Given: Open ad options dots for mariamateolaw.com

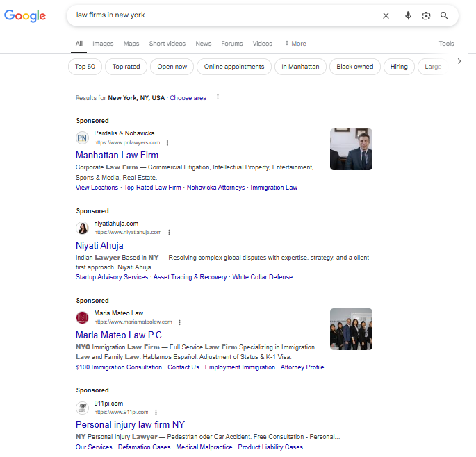Looking at the screenshot, I should point(179,322).
